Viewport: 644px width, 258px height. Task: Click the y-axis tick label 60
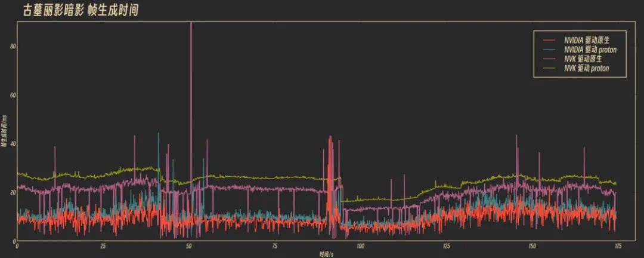13,95
